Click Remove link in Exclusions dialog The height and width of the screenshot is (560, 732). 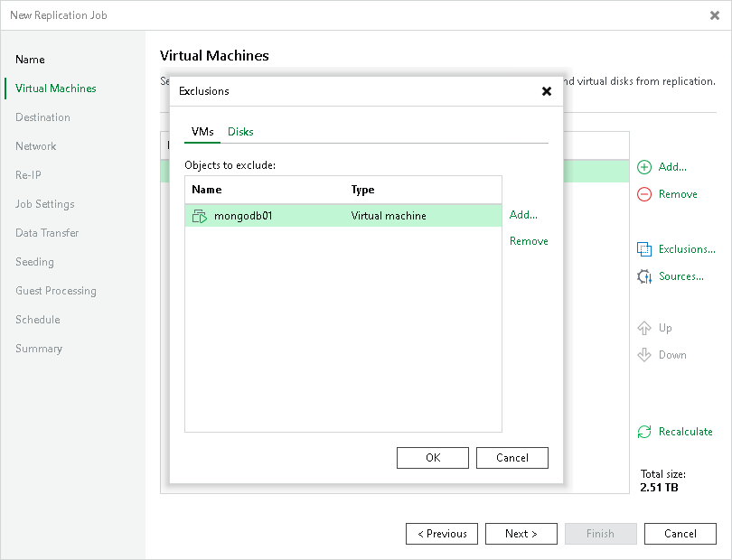(529, 241)
